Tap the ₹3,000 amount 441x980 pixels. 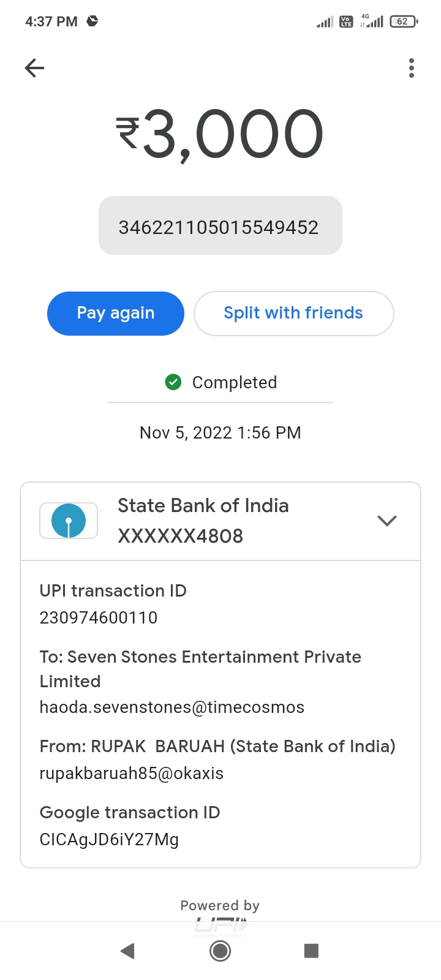[x=221, y=134]
